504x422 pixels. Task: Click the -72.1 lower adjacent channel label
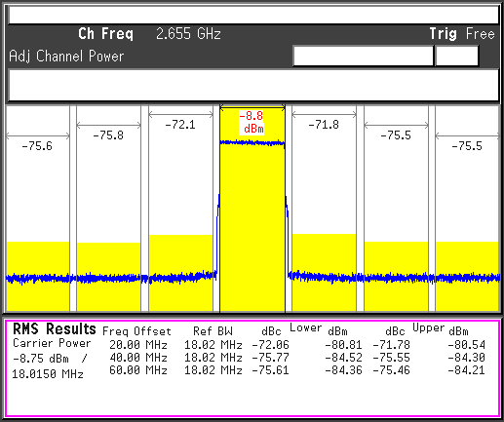pos(180,125)
